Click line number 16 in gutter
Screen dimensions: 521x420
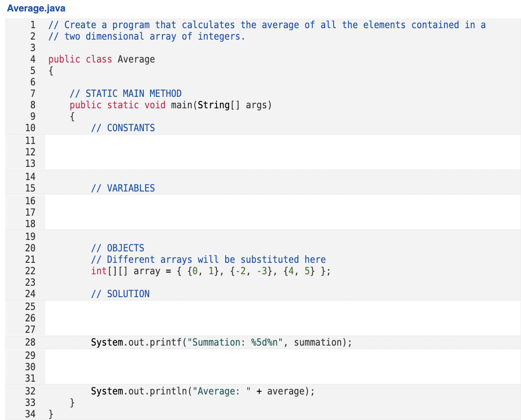(x=30, y=201)
